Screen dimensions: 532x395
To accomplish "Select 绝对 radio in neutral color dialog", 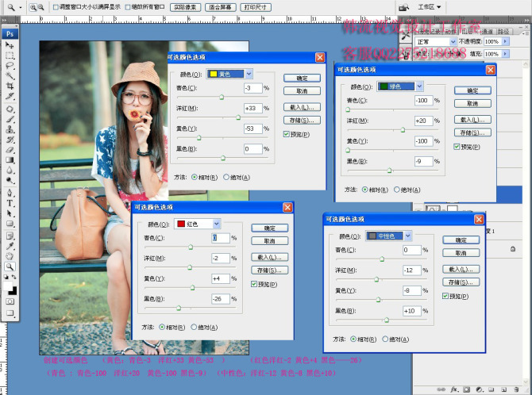I will (385, 339).
